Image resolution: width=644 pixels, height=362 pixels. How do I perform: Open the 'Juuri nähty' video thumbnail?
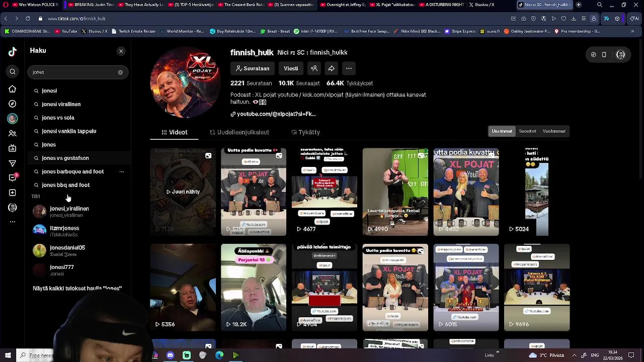183,192
